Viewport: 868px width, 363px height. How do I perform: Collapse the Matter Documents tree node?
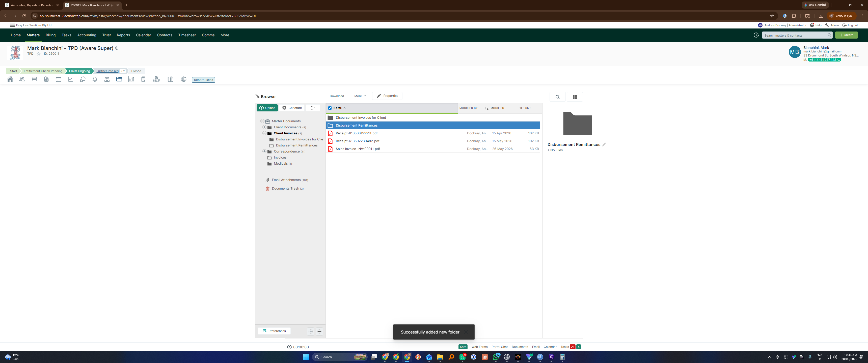pyautogui.click(x=262, y=121)
